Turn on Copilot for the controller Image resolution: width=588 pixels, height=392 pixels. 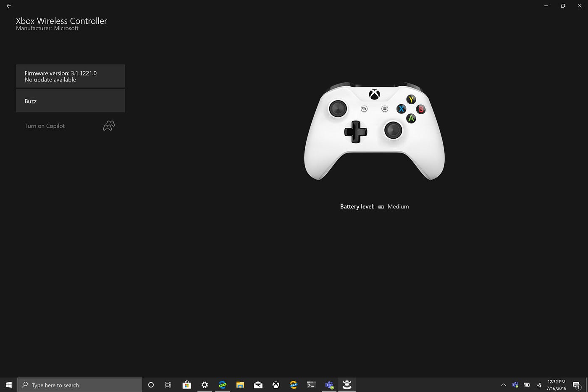click(45, 126)
